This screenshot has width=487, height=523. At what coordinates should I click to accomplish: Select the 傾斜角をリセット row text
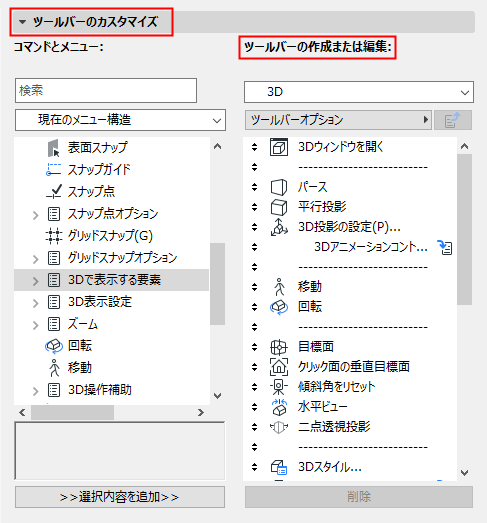(x=337, y=387)
